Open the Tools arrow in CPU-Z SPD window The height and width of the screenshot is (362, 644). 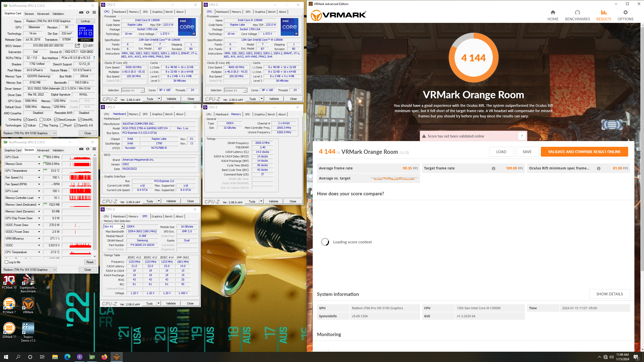[x=158, y=303]
